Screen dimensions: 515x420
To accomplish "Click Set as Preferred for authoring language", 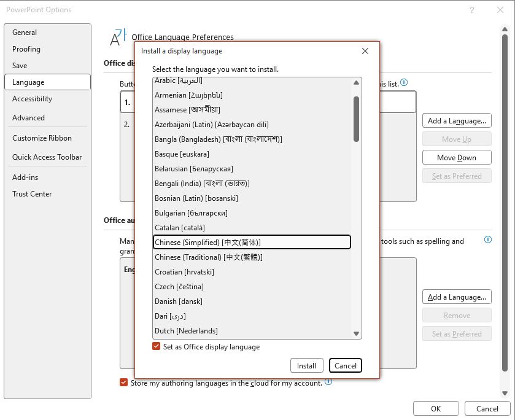I will (x=457, y=333).
